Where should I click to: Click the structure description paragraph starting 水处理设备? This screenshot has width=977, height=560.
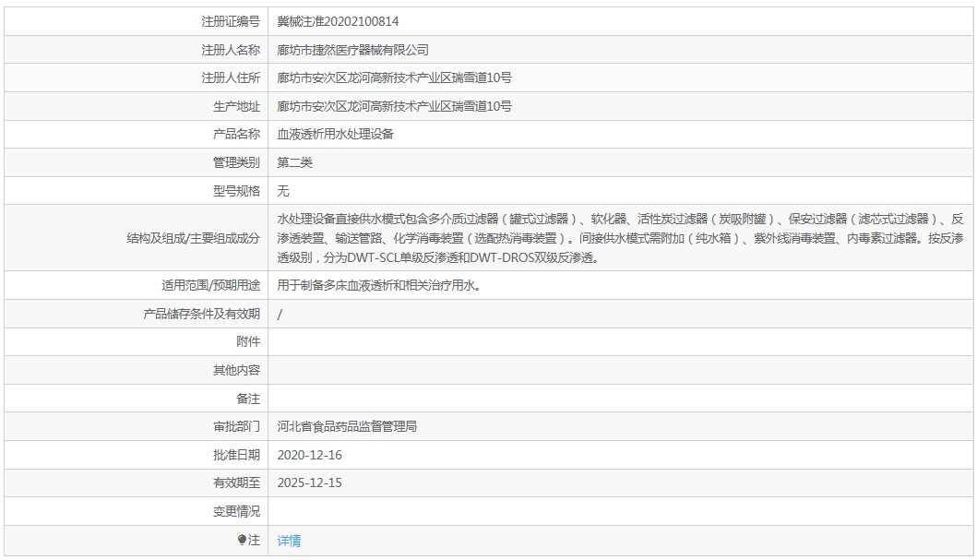point(621,238)
